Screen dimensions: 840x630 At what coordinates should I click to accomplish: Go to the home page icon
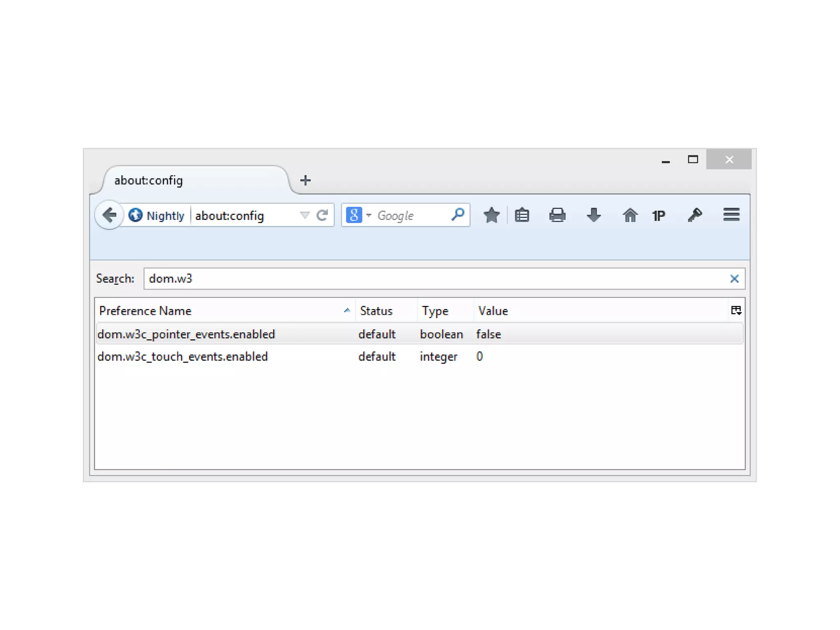tap(630, 215)
